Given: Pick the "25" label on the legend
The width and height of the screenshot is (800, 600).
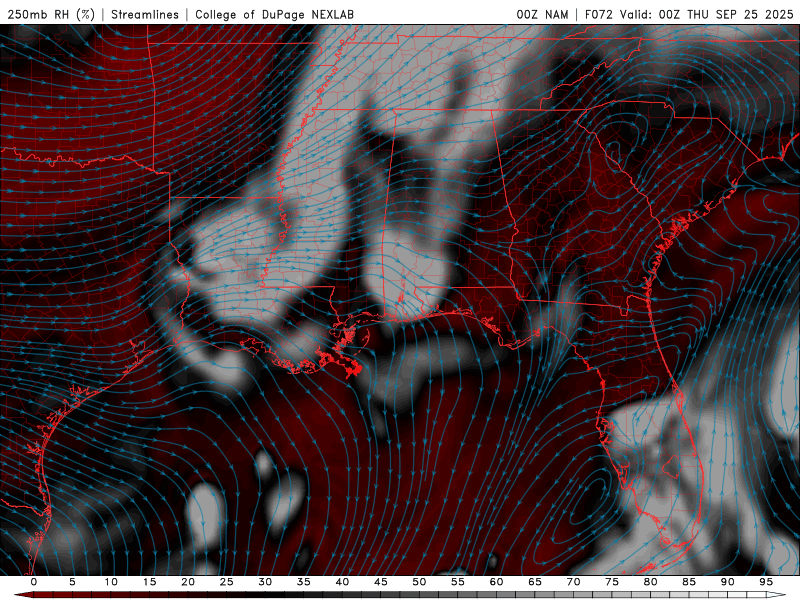Looking at the screenshot, I should point(227,582).
